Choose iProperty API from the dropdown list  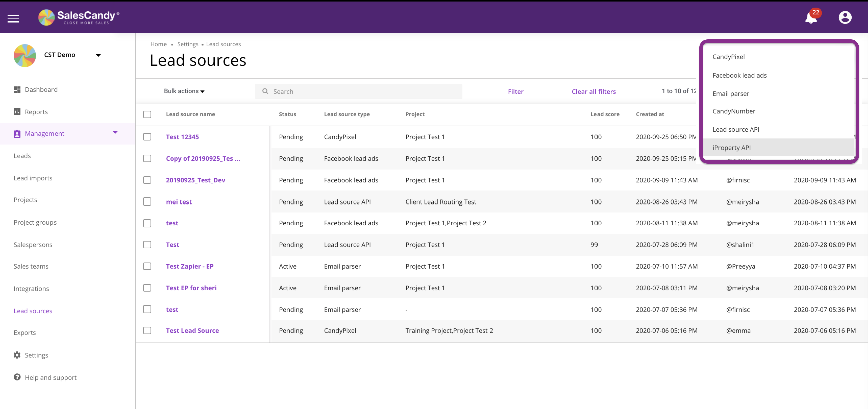pos(731,147)
